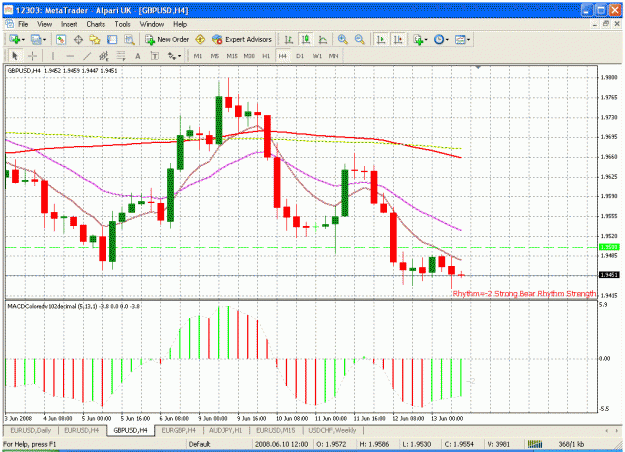Draw a vertical line tool
Screen dimensions: 625x452
pyautogui.click(x=52, y=56)
